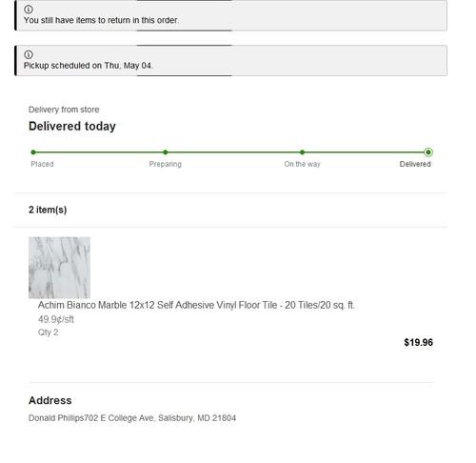Click the $19.96 item price

tap(418, 342)
